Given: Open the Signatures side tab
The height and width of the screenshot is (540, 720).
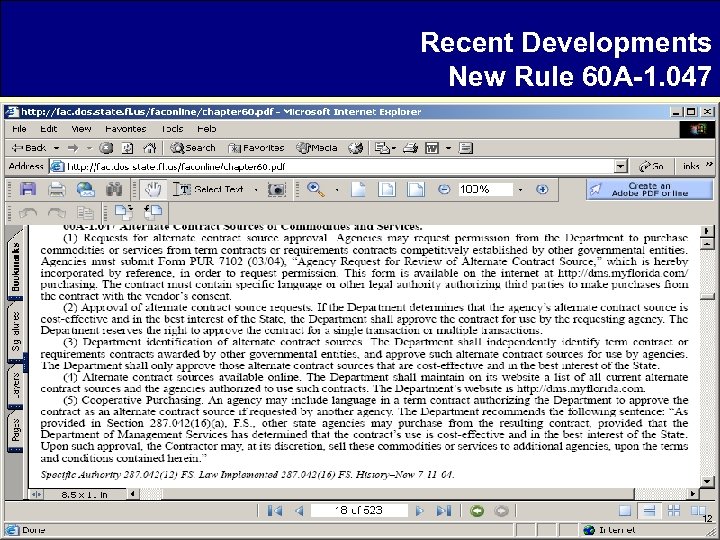Looking at the screenshot, I should point(16,331).
